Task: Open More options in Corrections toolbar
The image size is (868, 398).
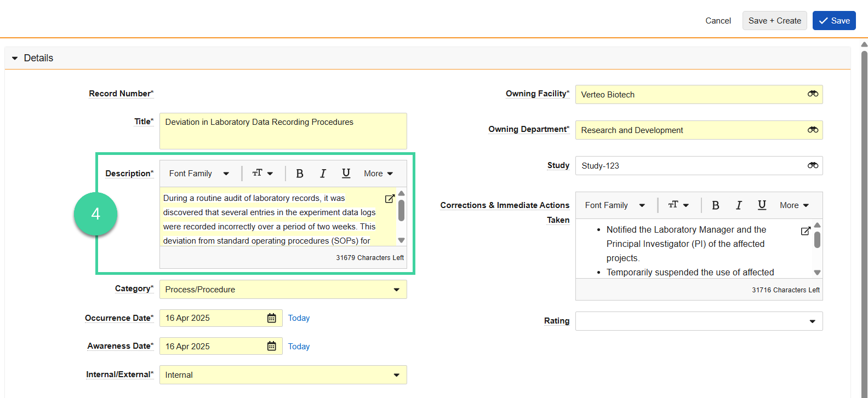Action: 795,205
